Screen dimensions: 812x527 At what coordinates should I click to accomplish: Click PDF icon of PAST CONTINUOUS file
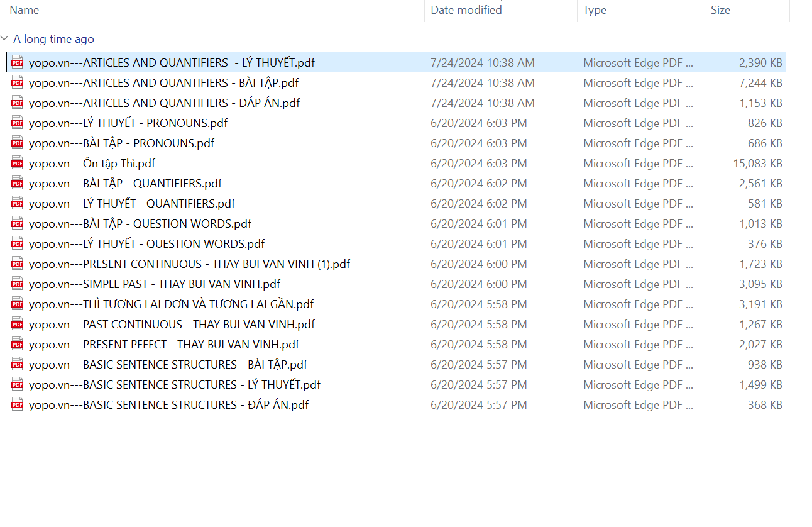[18, 324]
